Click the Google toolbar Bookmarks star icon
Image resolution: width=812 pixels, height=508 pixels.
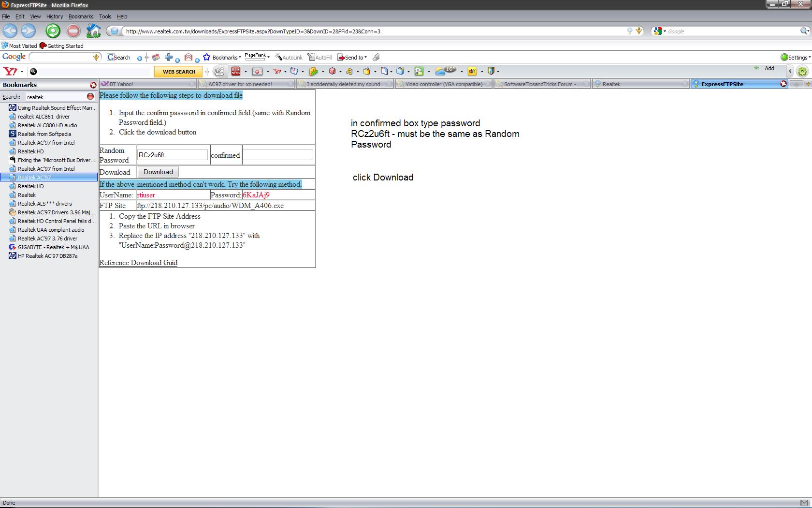pyautogui.click(x=206, y=57)
